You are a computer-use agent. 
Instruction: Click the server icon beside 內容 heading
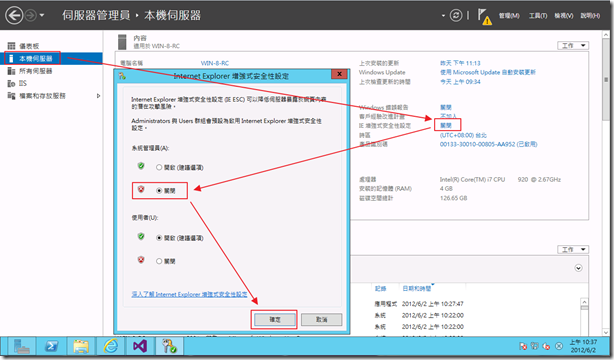coord(122,42)
